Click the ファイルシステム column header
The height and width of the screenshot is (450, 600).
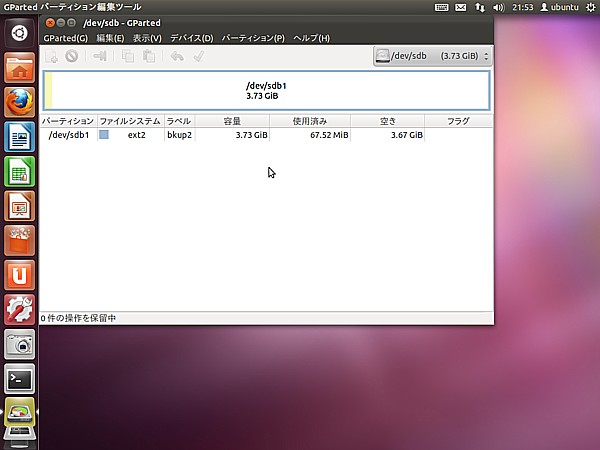(x=129, y=121)
